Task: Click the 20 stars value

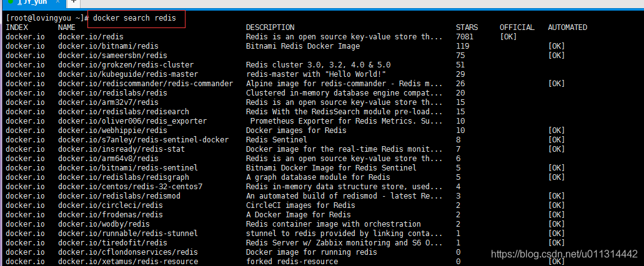Action: tap(460, 93)
